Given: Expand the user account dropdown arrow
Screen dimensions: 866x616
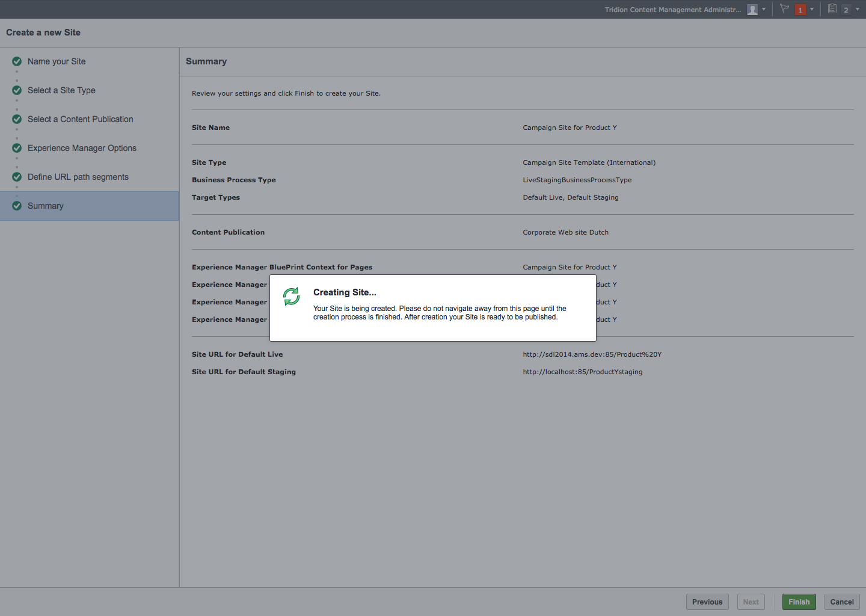Looking at the screenshot, I should click(764, 10).
